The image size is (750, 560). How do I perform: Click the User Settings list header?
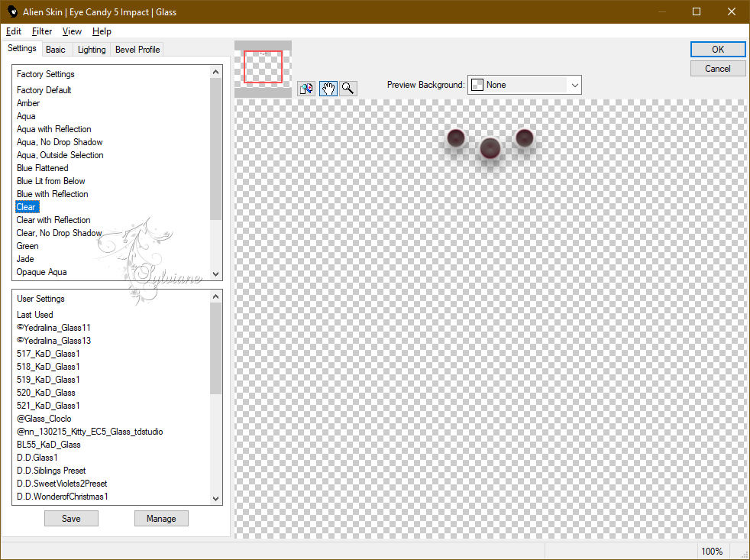pos(40,298)
